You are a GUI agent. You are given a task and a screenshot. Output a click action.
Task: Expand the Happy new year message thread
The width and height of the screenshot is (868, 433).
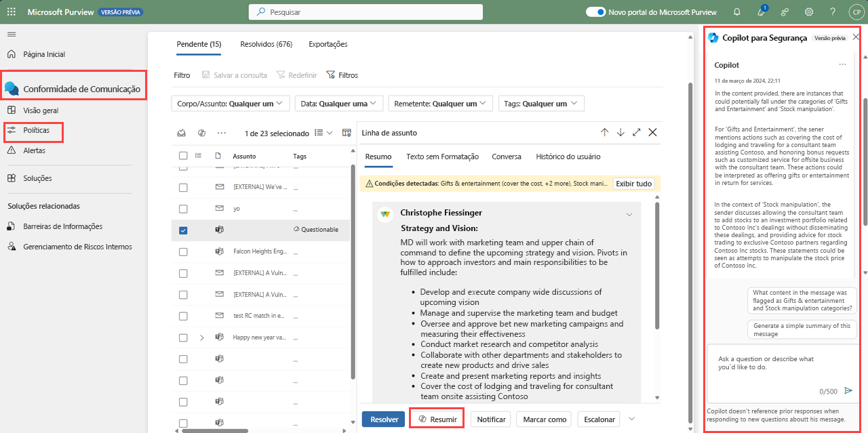[201, 337]
